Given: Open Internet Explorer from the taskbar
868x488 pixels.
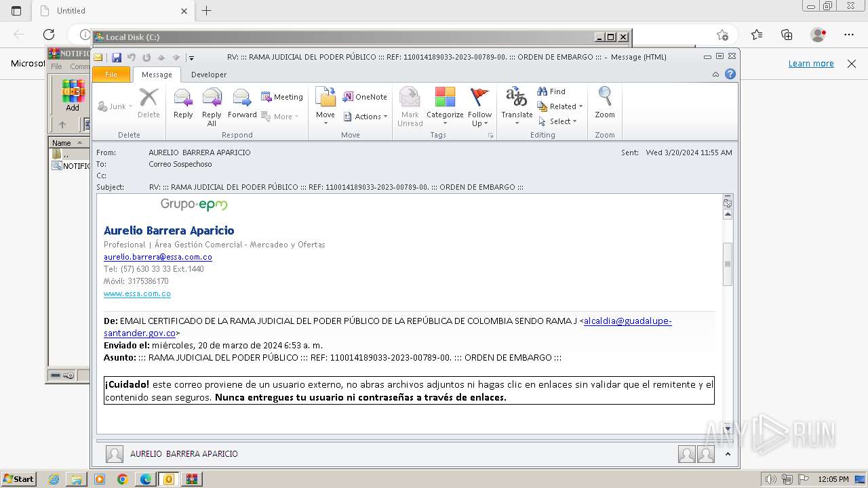Looking at the screenshot, I should coord(54,479).
